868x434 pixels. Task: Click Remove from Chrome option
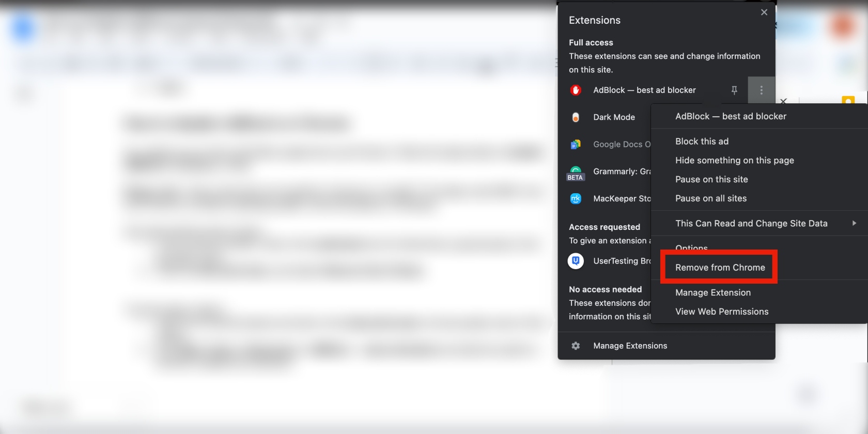pyautogui.click(x=720, y=268)
